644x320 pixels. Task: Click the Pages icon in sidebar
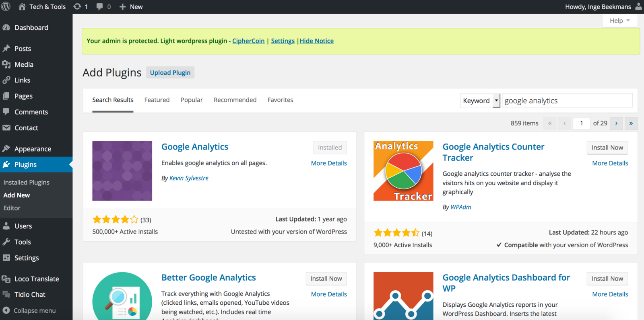tap(6, 96)
